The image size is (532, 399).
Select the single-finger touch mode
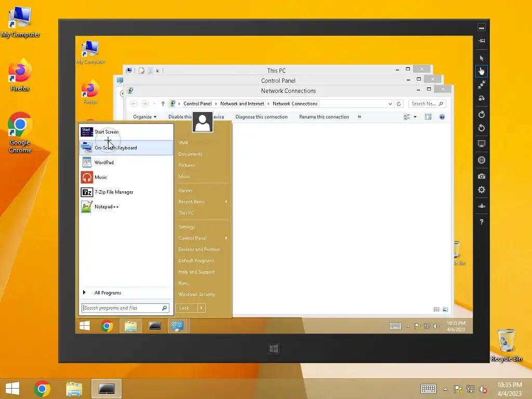point(482,71)
